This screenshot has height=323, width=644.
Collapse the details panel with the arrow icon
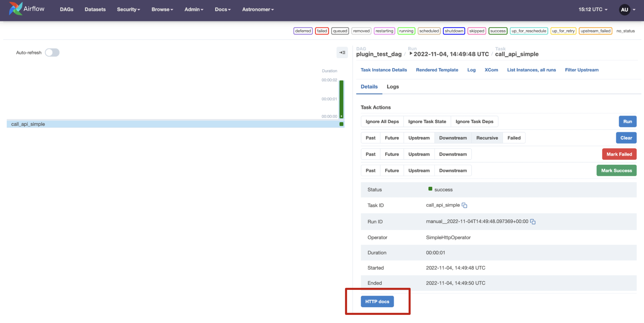[342, 53]
